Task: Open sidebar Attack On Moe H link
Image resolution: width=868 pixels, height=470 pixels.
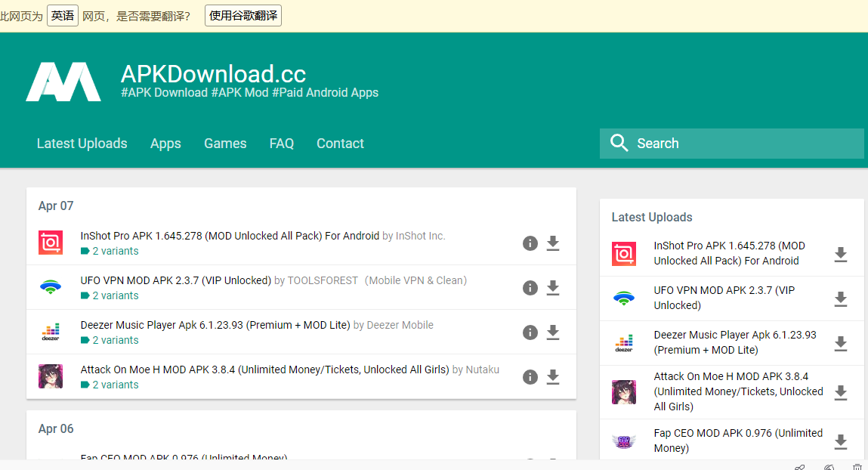Action: click(x=739, y=391)
